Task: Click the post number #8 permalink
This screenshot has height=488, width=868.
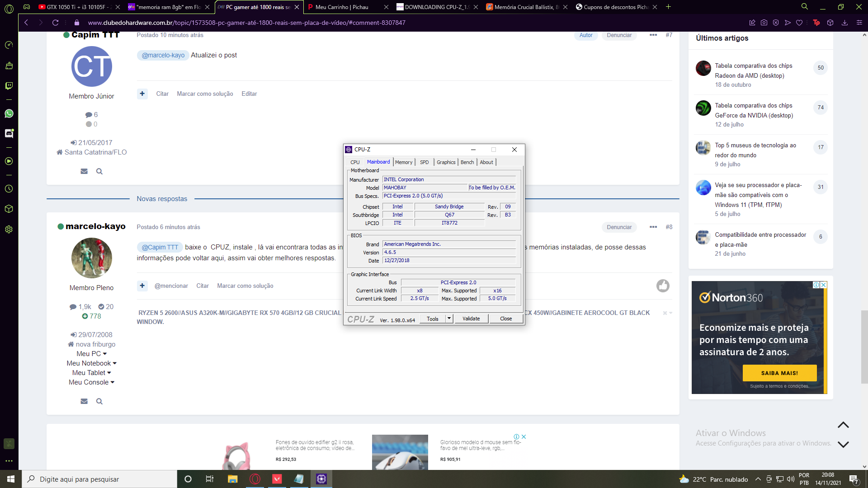Action: 669,227
